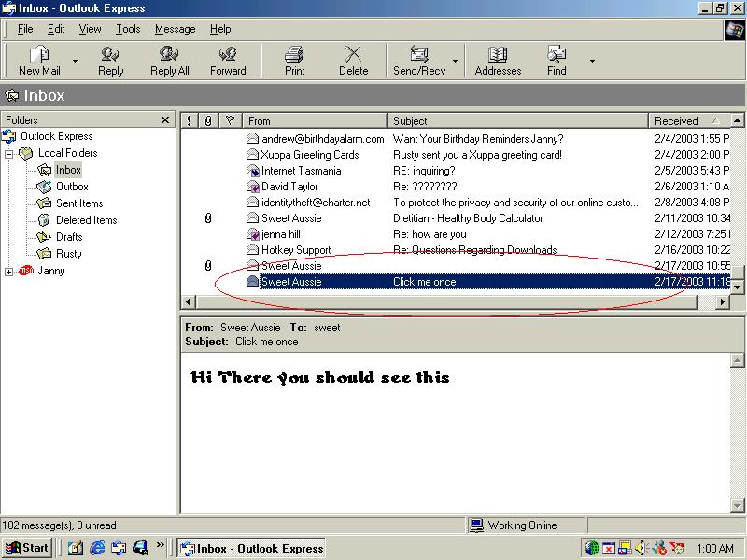Open the New Mail stationery dropdown arrow
The height and width of the screenshot is (560, 747).
tap(75, 62)
